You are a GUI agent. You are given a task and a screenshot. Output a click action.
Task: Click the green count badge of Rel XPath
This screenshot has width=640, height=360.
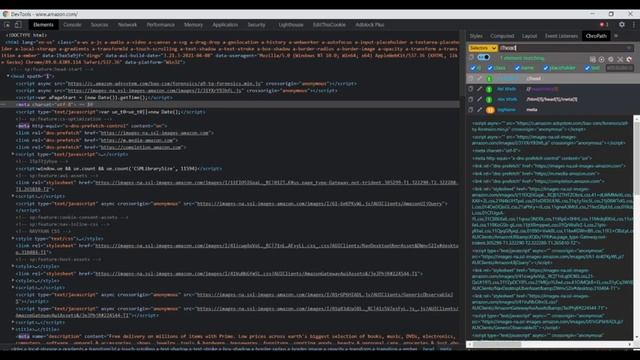coord(489,89)
